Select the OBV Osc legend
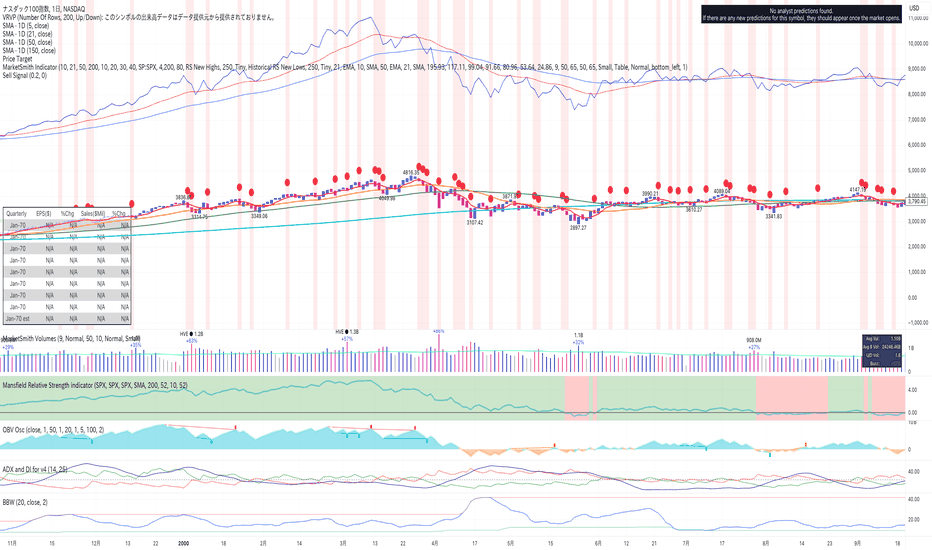The height and width of the screenshot is (550, 932). coord(53,429)
